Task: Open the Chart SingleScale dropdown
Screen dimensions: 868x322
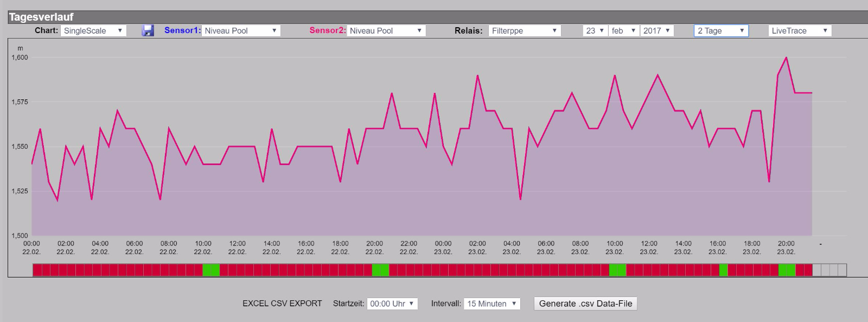Action: coord(93,30)
